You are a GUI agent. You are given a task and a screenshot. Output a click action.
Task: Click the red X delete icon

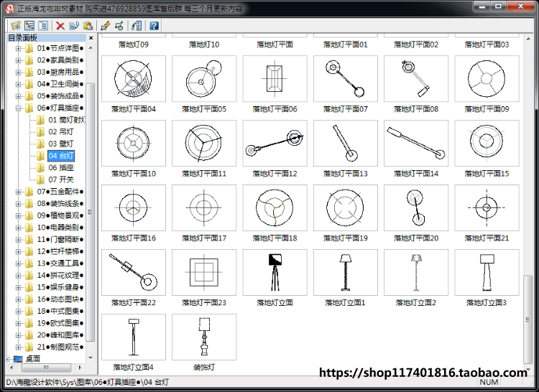60,25
